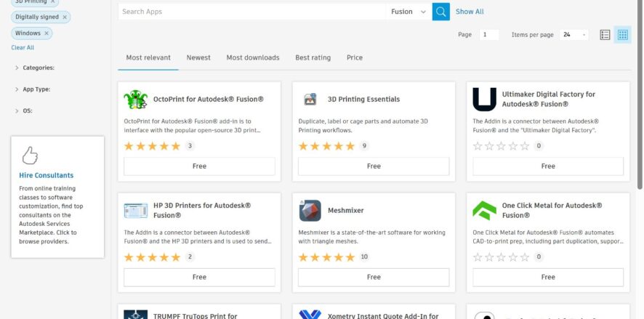Click Free button for 3D Printing Essentials

click(x=374, y=166)
